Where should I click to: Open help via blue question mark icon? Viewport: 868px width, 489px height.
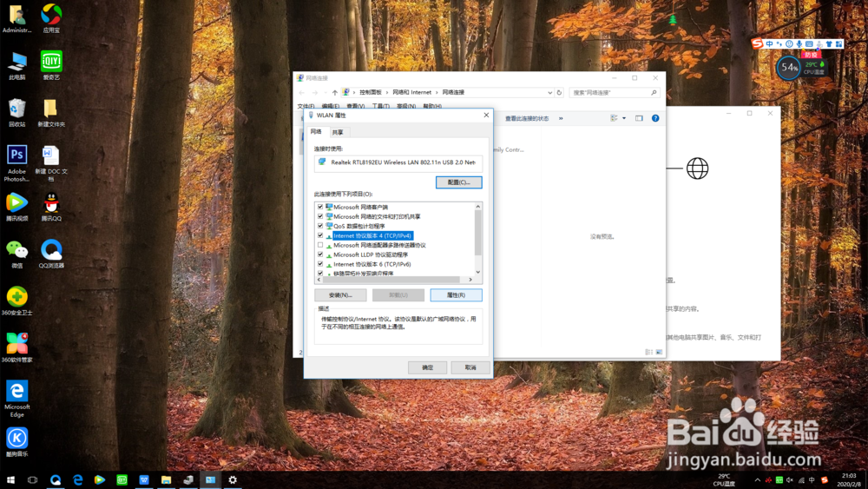coord(655,118)
